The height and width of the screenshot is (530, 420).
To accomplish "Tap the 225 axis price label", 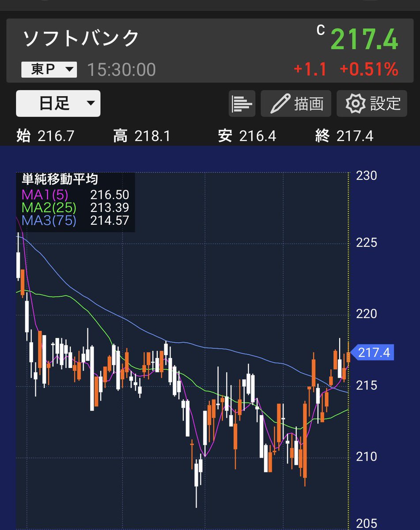I will coord(367,242).
